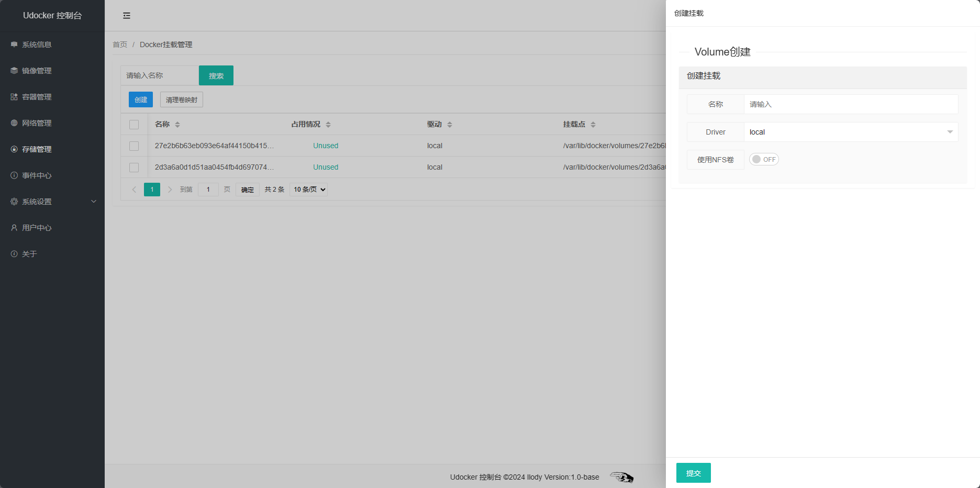Click the page number jump input field
The width and height of the screenshot is (980, 488).
208,190
